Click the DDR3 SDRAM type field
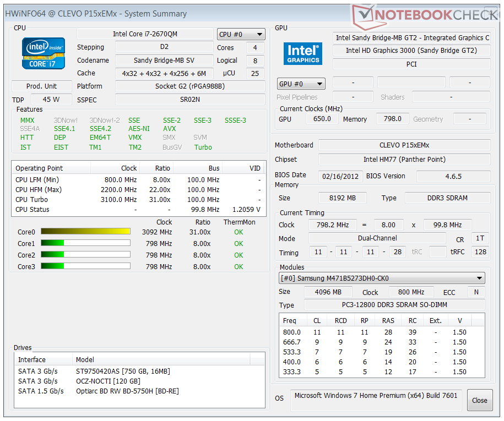This screenshot has height=421, width=504. point(447,198)
